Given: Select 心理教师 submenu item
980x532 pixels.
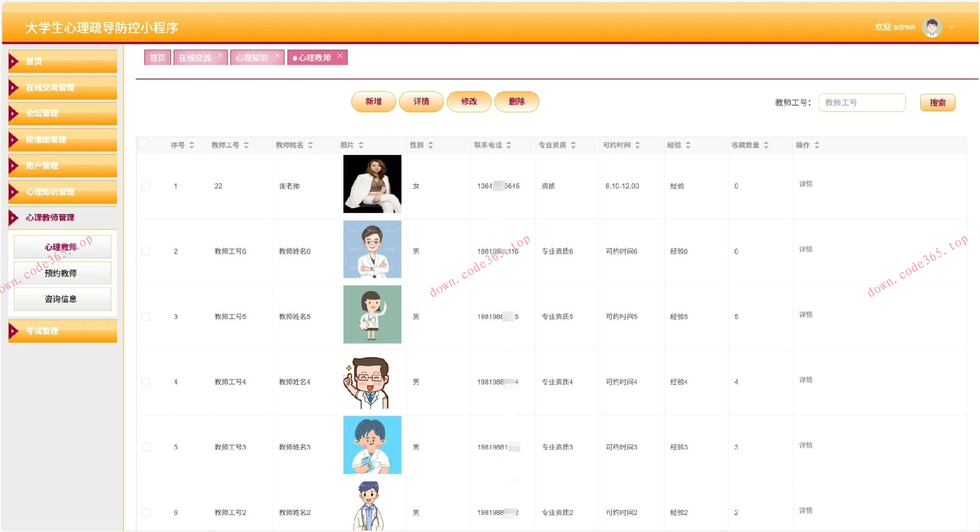Looking at the screenshot, I should click(62, 247).
